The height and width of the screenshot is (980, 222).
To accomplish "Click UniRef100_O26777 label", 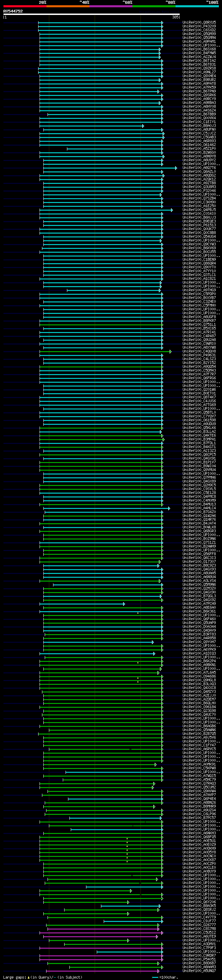I will 199,925.
